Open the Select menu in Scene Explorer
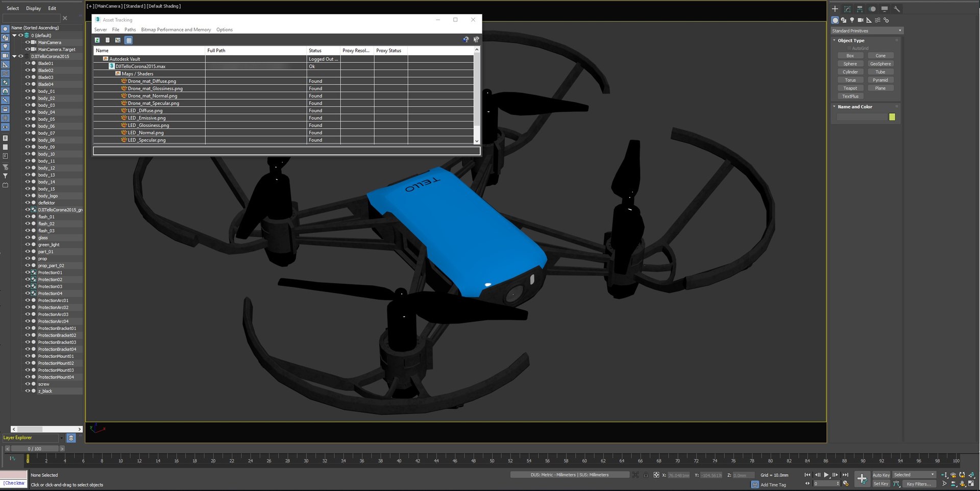Image resolution: width=980 pixels, height=491 pixels. [13, 8]
